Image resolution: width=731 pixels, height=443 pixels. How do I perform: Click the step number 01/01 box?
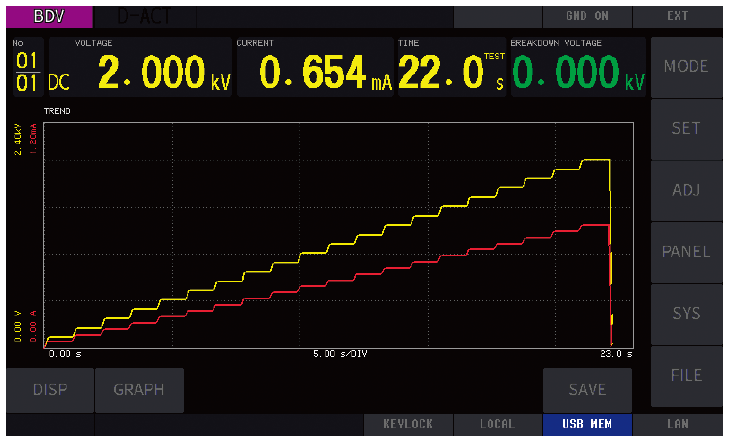[x=28, y=67]
